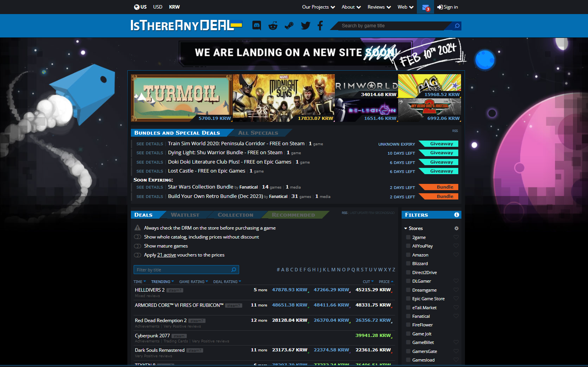This screenshot has width=588, height=367.
Task: Click the Sign in link
Action: tap(447, 7)
